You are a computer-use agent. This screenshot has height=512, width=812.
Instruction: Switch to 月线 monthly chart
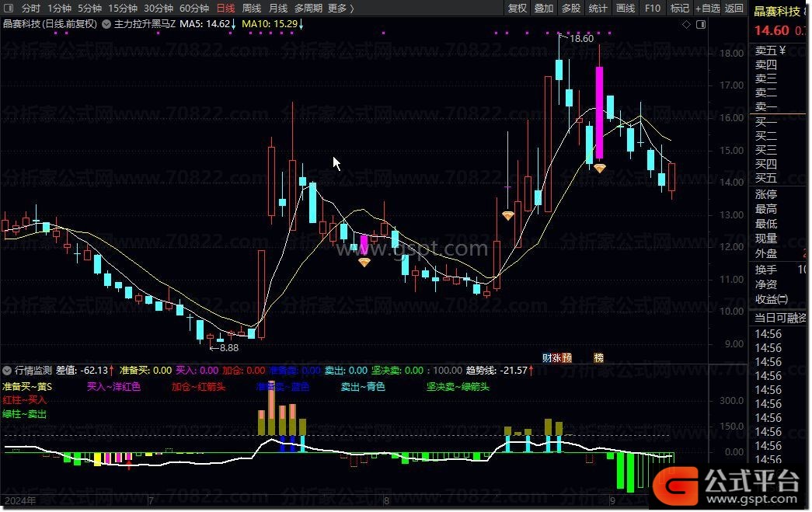pos(278,9)
